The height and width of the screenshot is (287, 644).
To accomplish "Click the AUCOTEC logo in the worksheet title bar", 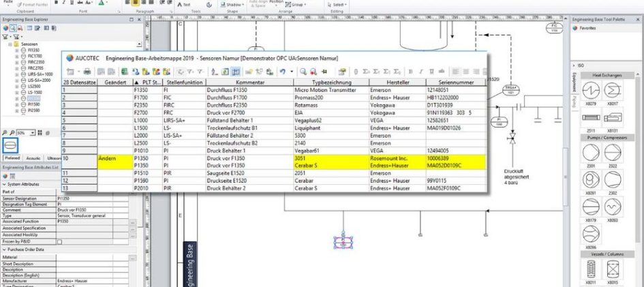I will point(70,59).
